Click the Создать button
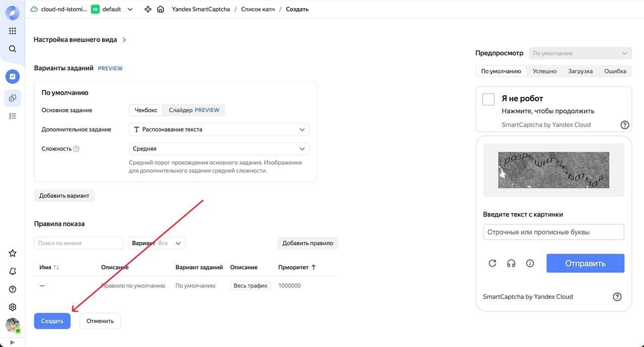The height and width of the screenshot is (347, 644). [x=52, y=321]
